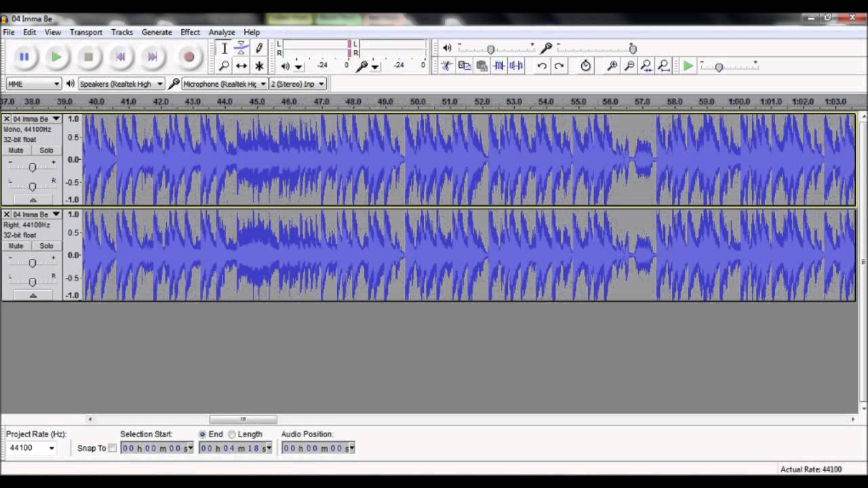Start recording with the Record button
The width and height of the screenshot is (868, 488).
pos(189,58)
